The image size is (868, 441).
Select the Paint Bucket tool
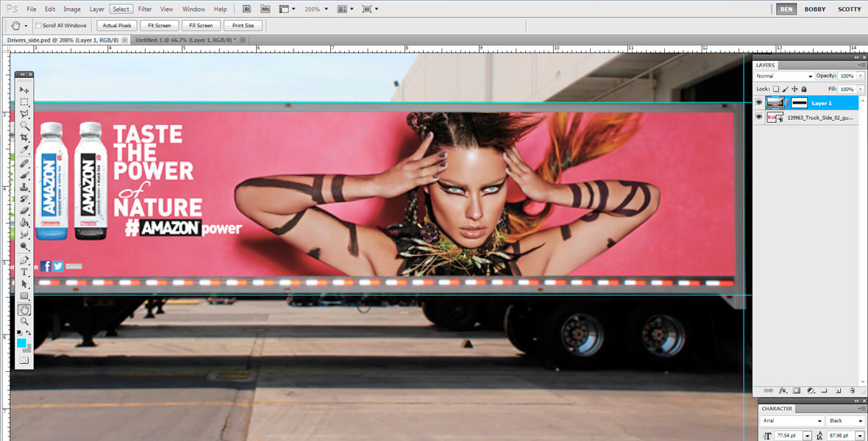[24, 223]
